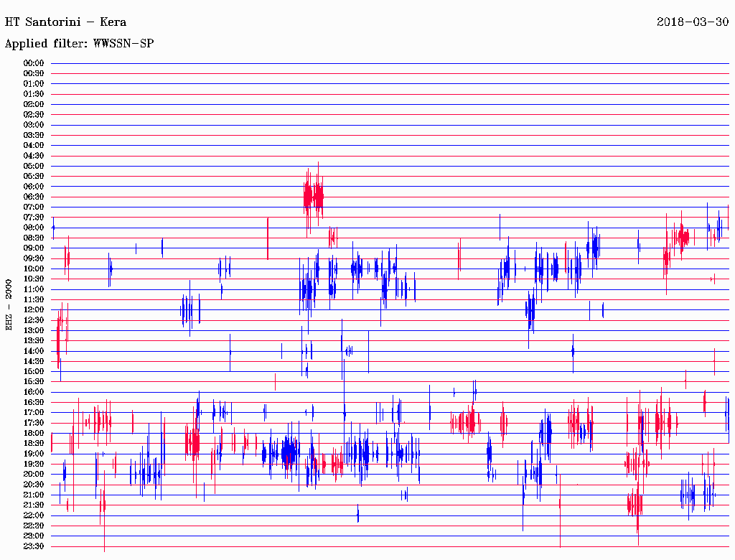Select the 00:00 time label
Screen dimensions: 735x560
point(34,63)
